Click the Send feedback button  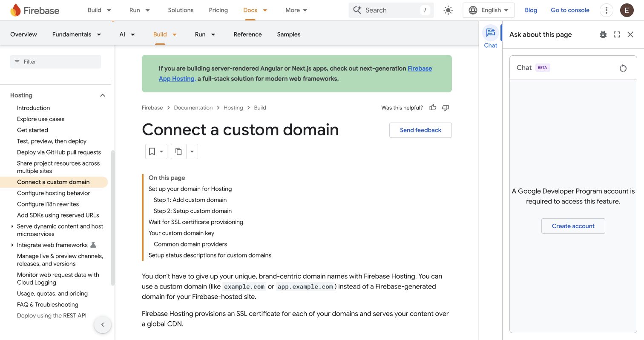(420, 130)
